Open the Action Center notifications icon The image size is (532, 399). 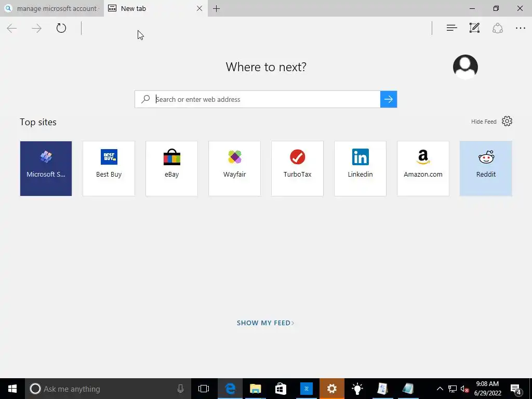click(x=516, y=389)
